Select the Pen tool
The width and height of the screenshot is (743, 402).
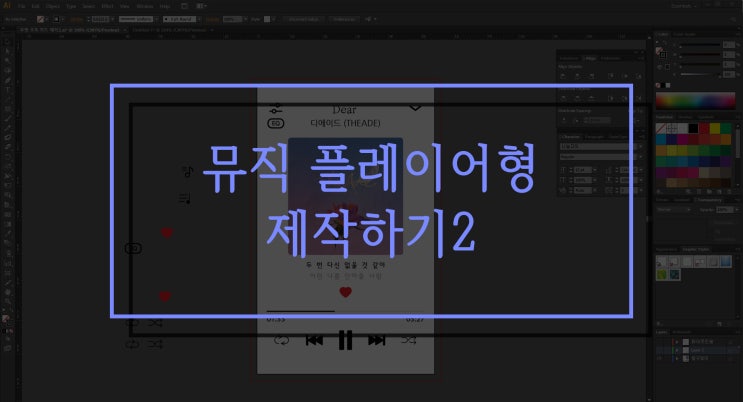7,80
